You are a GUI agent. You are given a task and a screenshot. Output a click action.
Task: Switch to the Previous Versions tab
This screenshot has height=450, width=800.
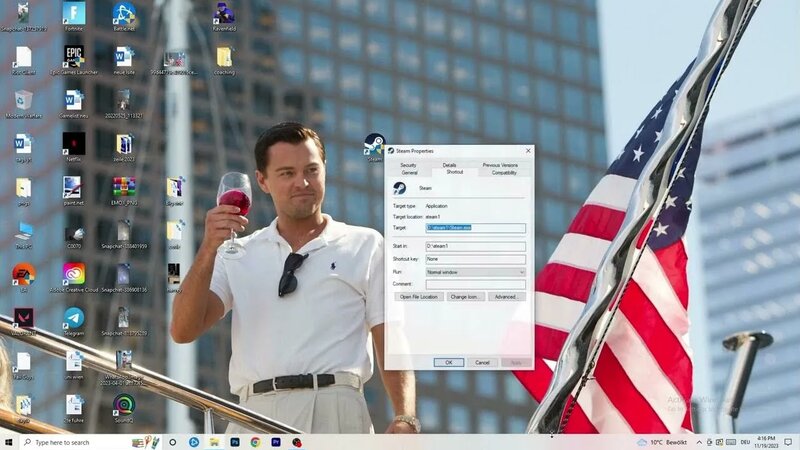point(500,165)
